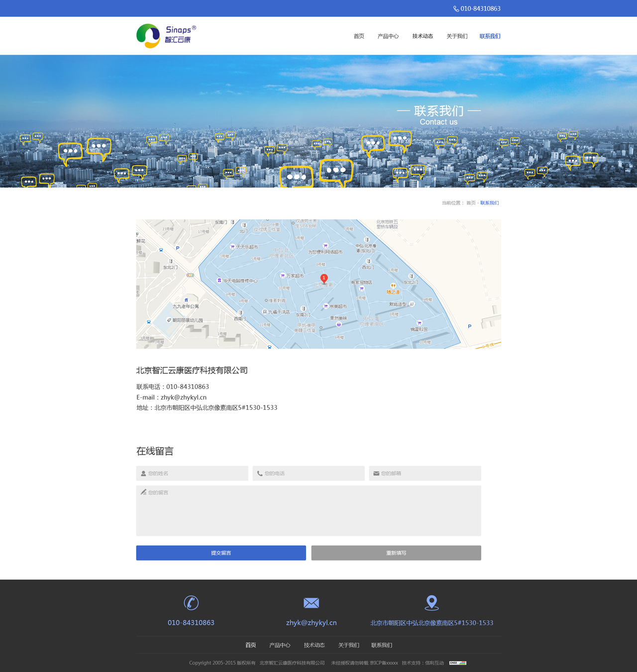Select 关于我们 in the header menu
The image size is (637, 672).
[457, 36]
